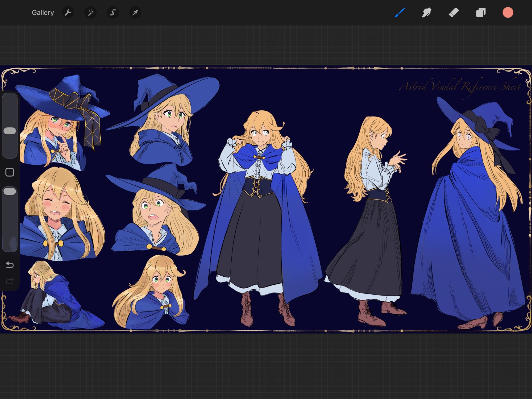Activate the Selection tool
This screenshot has width=532, height=399.
point(113,13)
